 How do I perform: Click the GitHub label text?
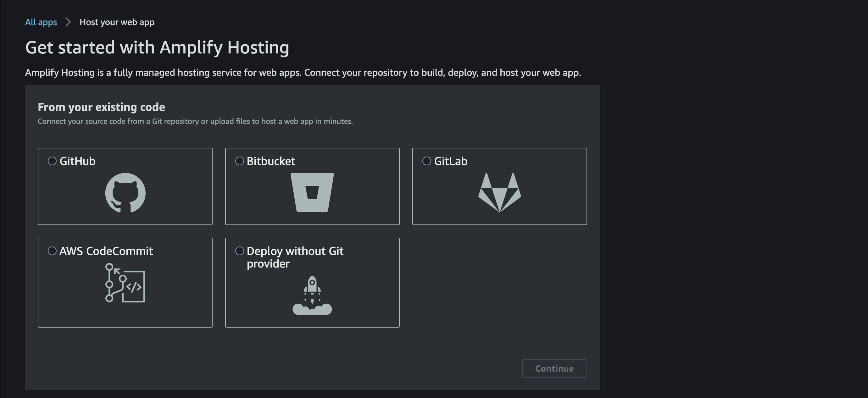pos(77,161)
